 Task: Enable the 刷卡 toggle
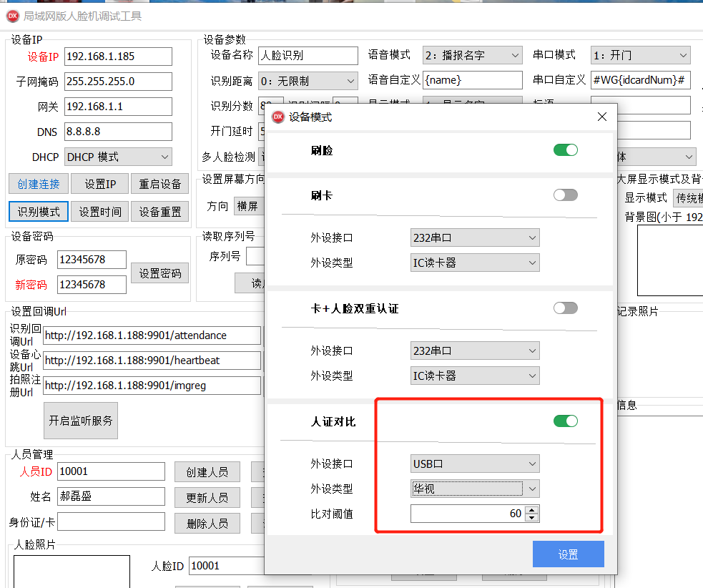(x=565, y=195)
